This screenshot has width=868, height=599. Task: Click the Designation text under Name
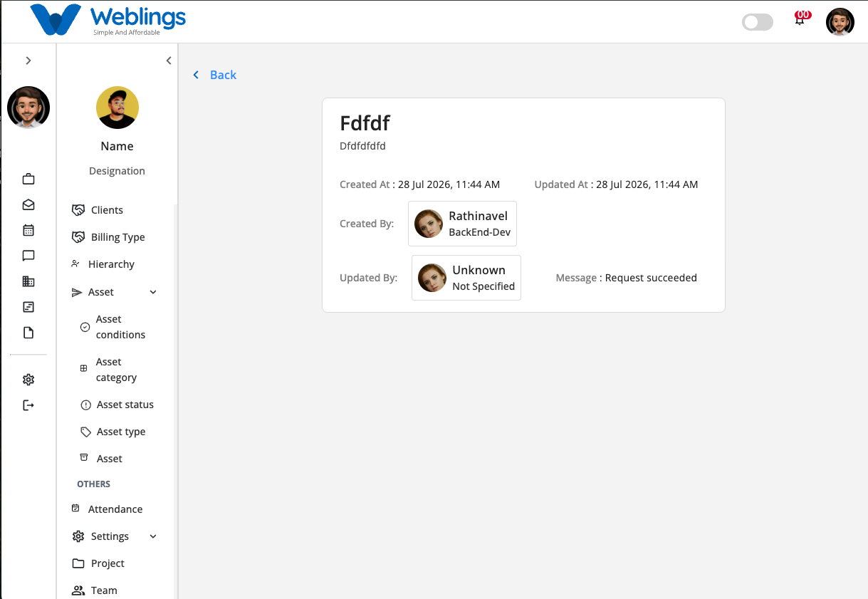coord(117,171)
